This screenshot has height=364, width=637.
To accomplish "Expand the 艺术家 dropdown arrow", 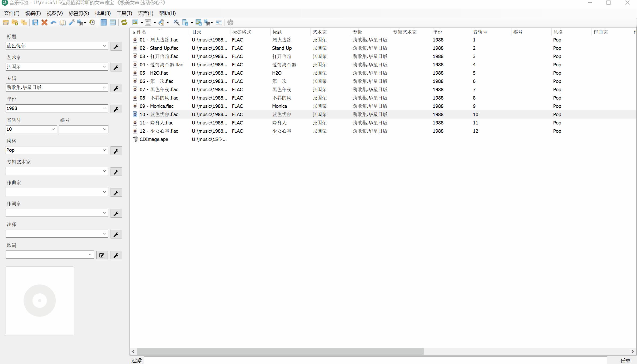I will 104,67.
